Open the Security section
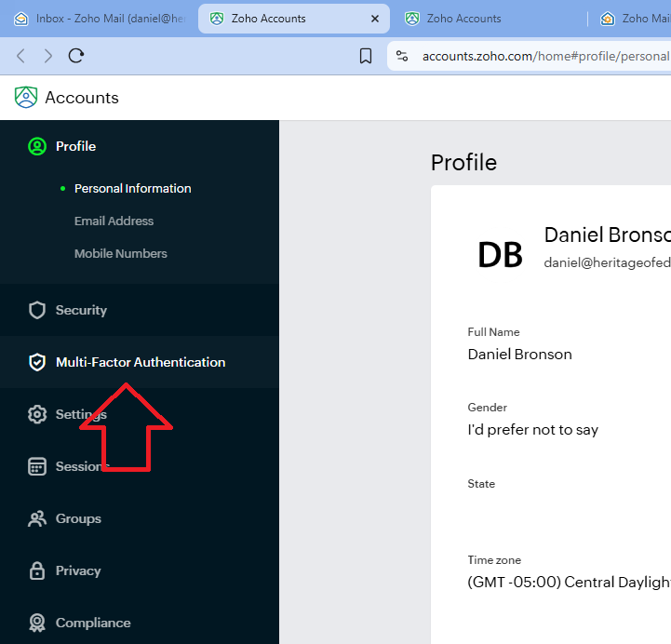This screenshot has height=644, width=671. (81, 310)
